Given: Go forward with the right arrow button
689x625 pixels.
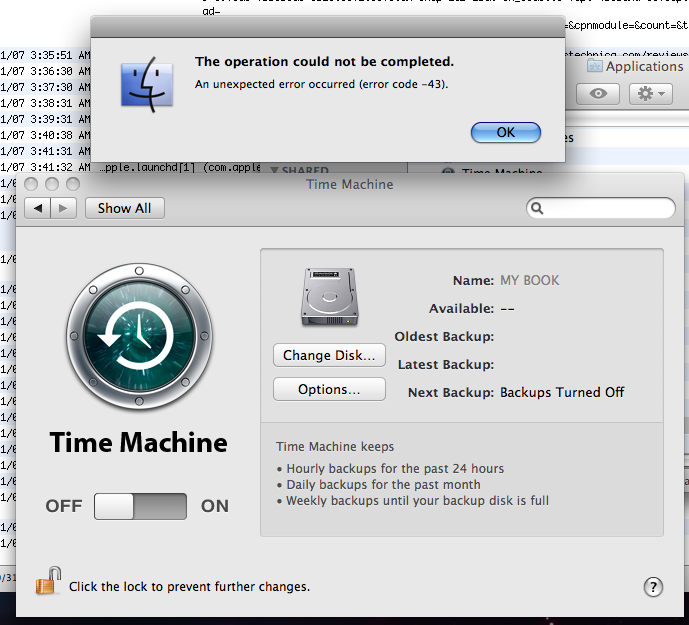Looking at the screenshot, I should click(64, 208).
